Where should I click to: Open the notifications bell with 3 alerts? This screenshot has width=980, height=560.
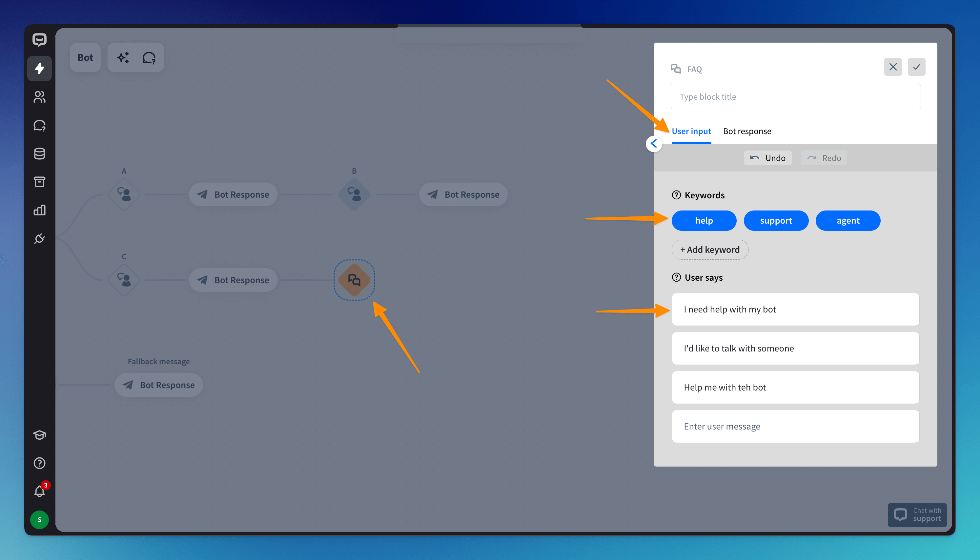coord(39,491)
